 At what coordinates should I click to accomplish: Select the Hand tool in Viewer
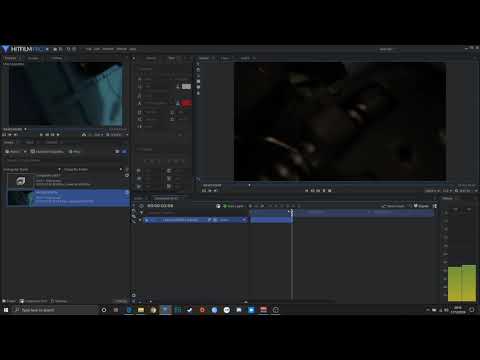point(198,70)
